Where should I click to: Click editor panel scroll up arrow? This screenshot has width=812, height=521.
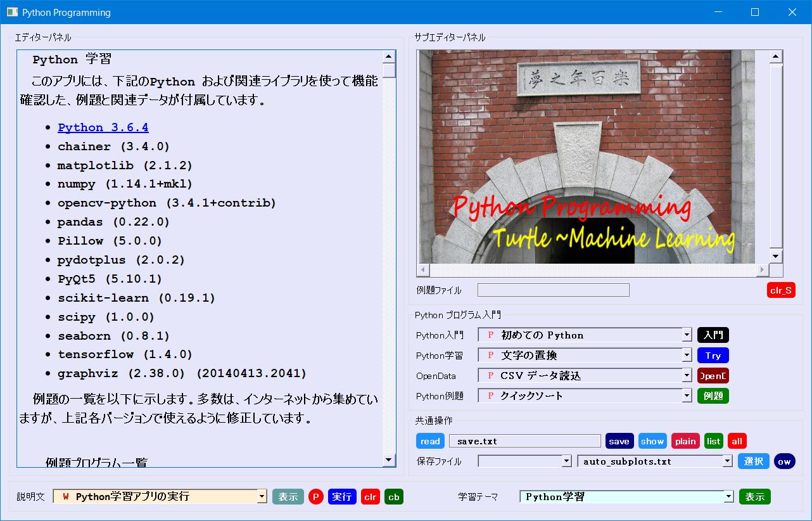(389, 57)
